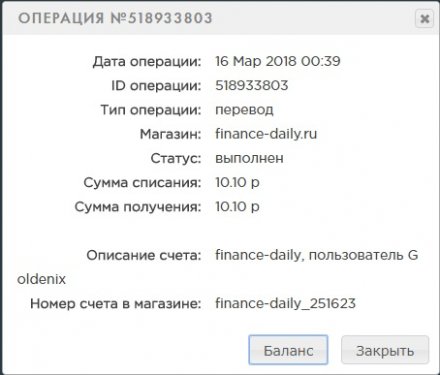Click the label Дата операции:
Screen dimensions: 440x375
(147, 62)
